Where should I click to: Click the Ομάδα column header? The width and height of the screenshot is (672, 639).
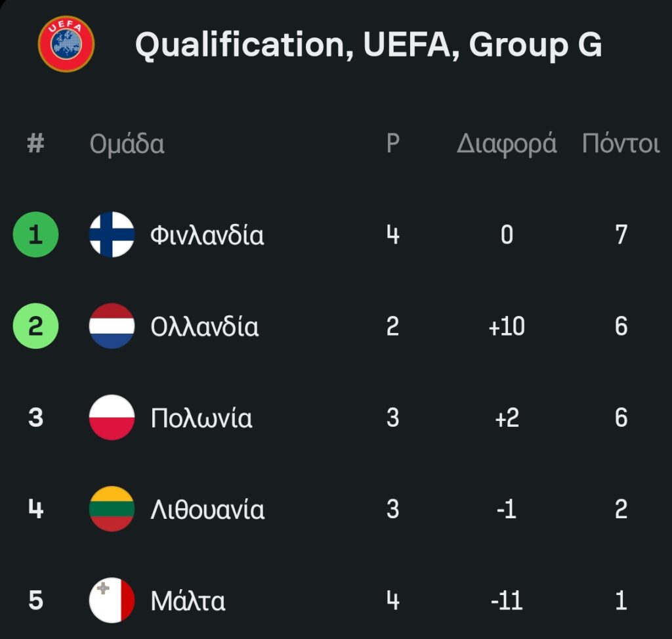(127, 144)
